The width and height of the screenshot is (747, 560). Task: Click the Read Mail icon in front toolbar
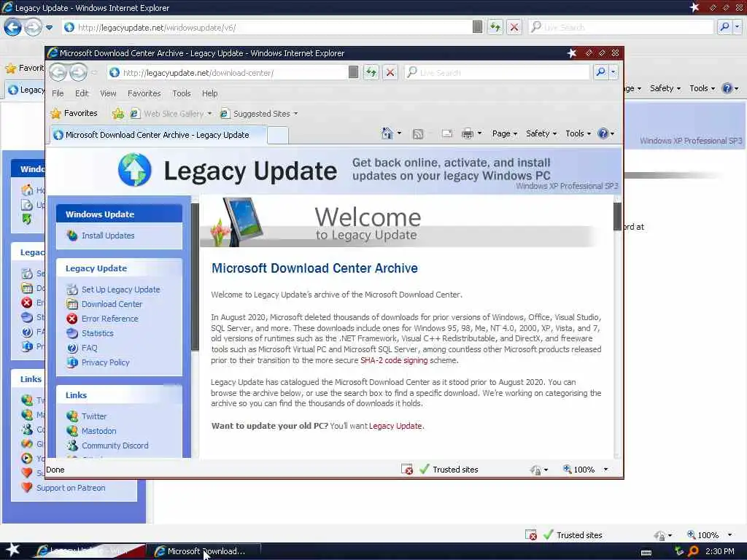click(447, 134)
